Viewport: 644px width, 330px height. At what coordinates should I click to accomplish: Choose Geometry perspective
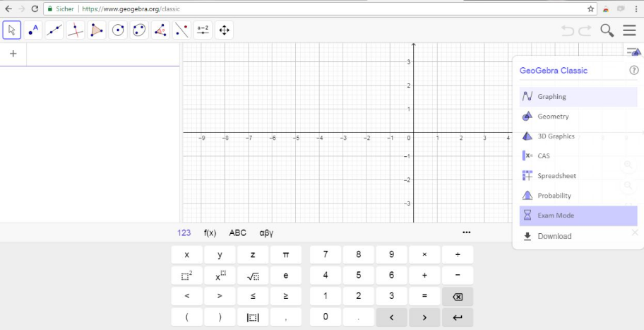coord(578,117)
